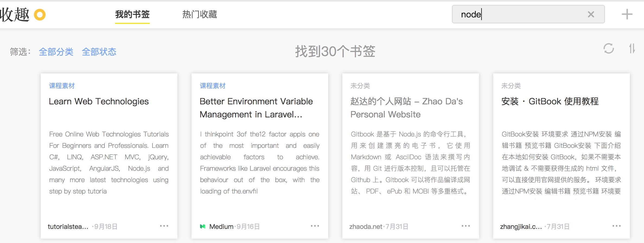Screen dimensions: 644x243
Task: Click the Free Online Web Technologies description
Action: pyautogui.click(x=109, y=163)
